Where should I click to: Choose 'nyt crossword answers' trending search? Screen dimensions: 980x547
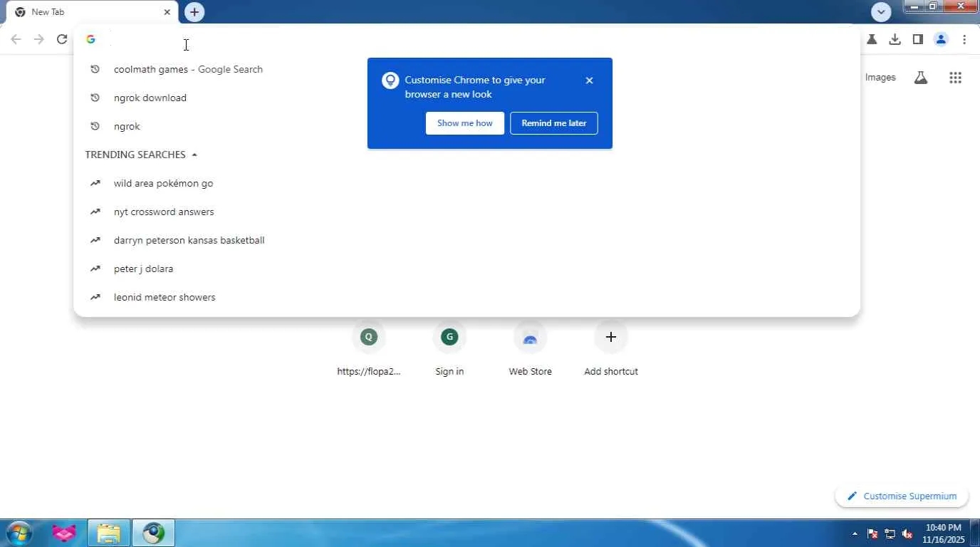[x=466, y=212]
